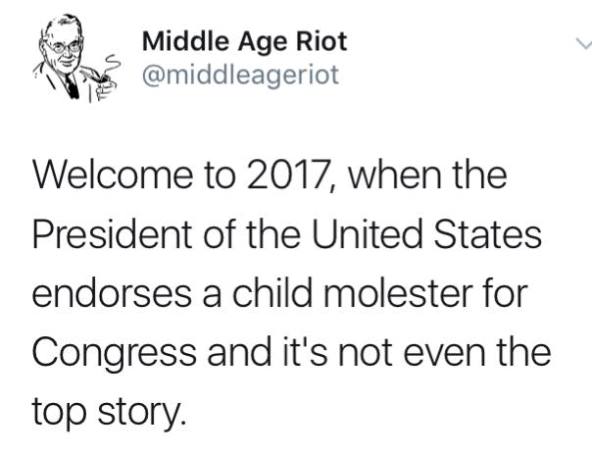This screenshot has width=592, height=453.
Task: Visit the @middleageriot handle link
Action: (x=240, y=75)
